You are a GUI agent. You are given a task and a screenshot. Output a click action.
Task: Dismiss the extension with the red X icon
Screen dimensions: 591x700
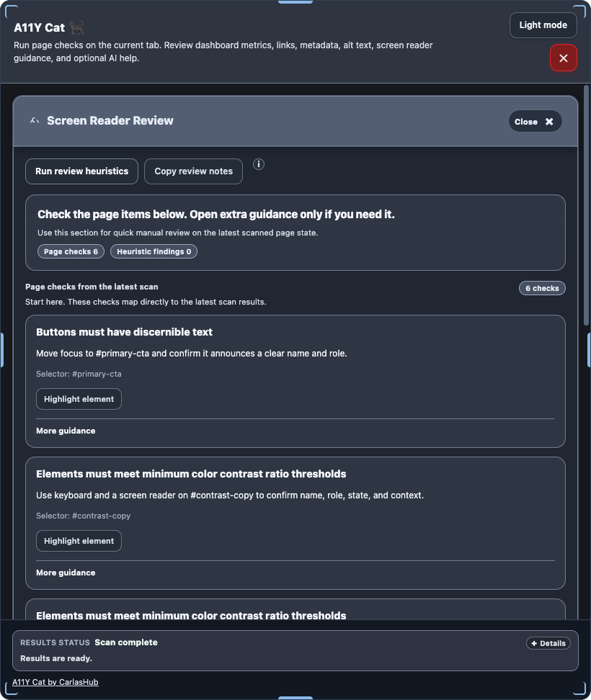point(564,58)
